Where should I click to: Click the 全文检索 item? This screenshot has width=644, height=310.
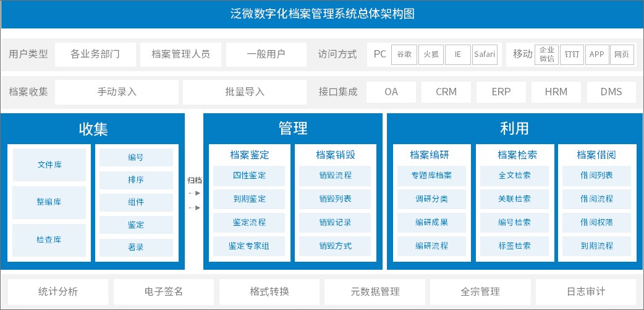[x=515, y=176]
